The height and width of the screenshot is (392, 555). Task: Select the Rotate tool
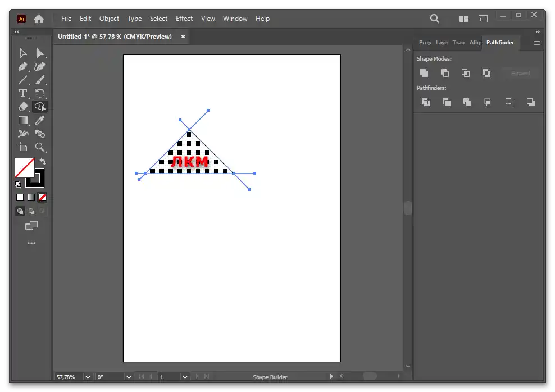40,93
